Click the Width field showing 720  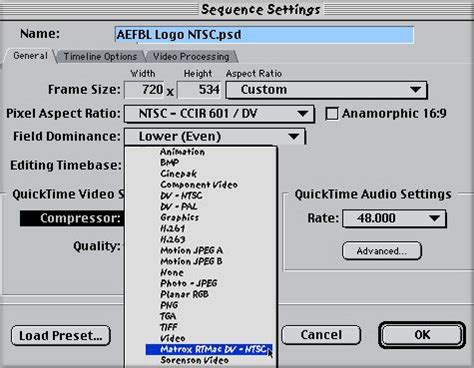point(144,90)
